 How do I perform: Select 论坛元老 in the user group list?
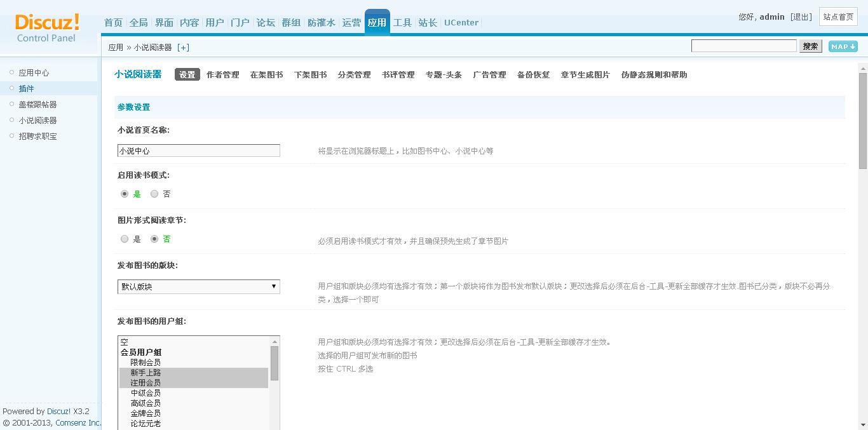click(x=194, y=424)
